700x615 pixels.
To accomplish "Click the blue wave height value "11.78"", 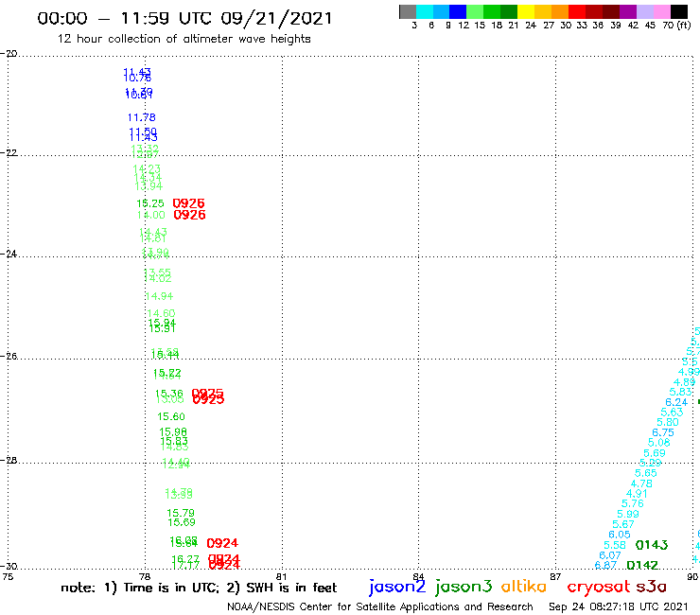I will point(142,117).
